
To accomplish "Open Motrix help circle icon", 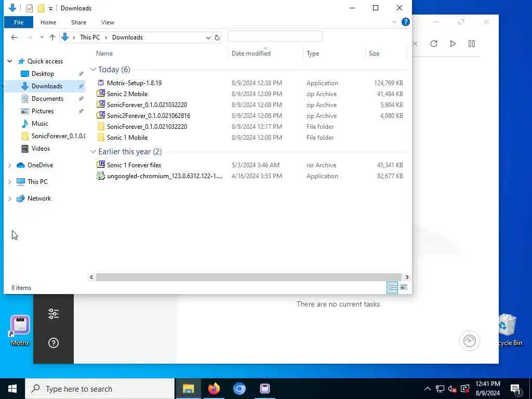I will 54,343.
